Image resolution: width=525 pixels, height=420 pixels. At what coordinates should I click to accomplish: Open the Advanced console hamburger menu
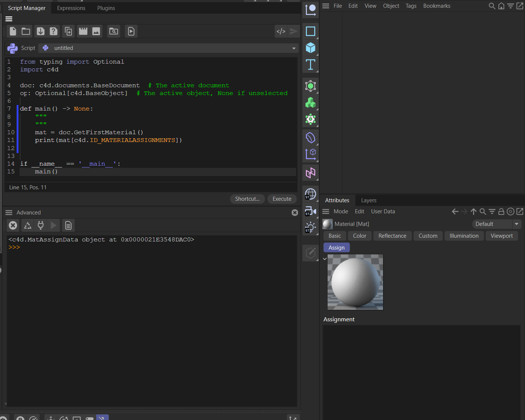tap(9, 213)
